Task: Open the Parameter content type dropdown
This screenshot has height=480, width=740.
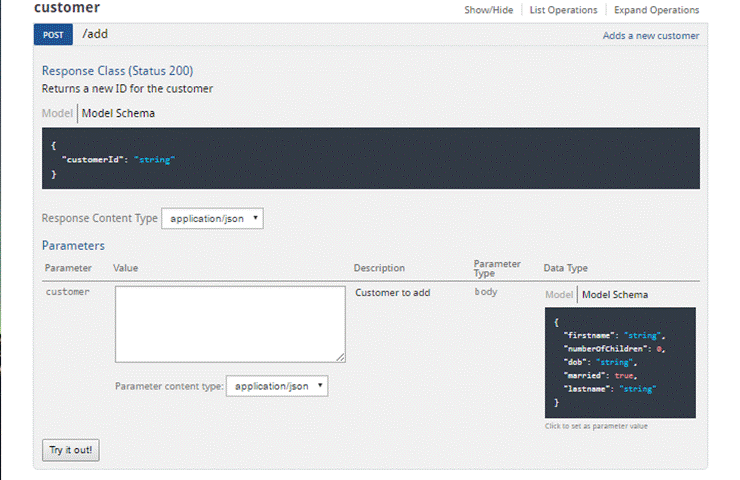Action: [x=277, y=386]
